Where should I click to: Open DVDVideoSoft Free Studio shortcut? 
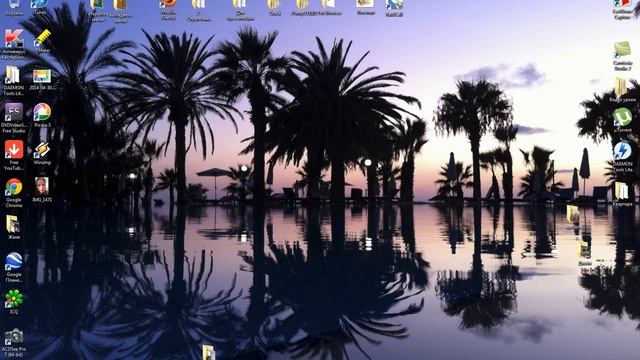click(13, 118)
